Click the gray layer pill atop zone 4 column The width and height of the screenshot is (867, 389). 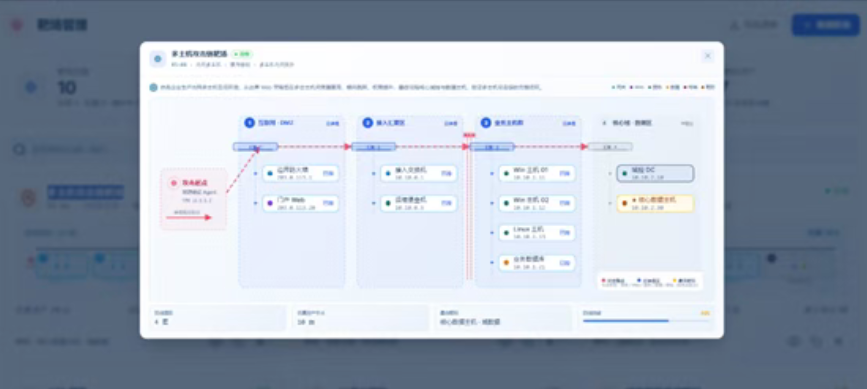(x=610, y=147)
